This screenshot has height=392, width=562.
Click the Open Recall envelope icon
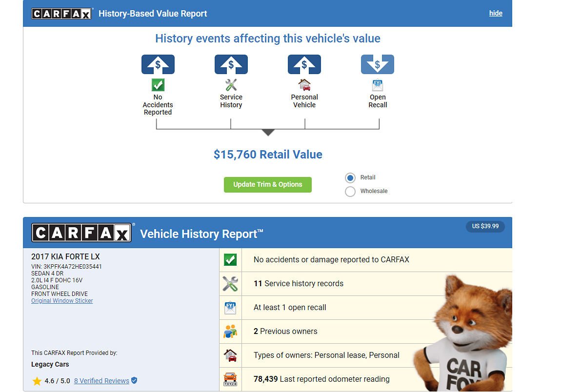378,85
